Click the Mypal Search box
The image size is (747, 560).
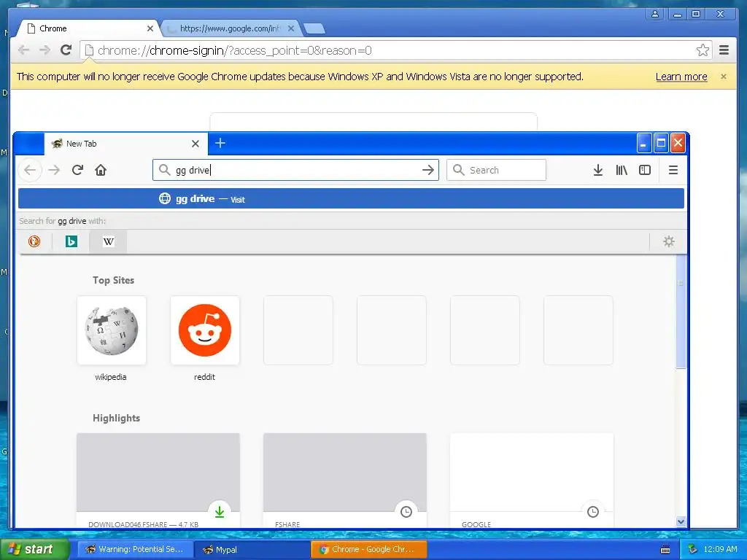click(x=496, y=170)
